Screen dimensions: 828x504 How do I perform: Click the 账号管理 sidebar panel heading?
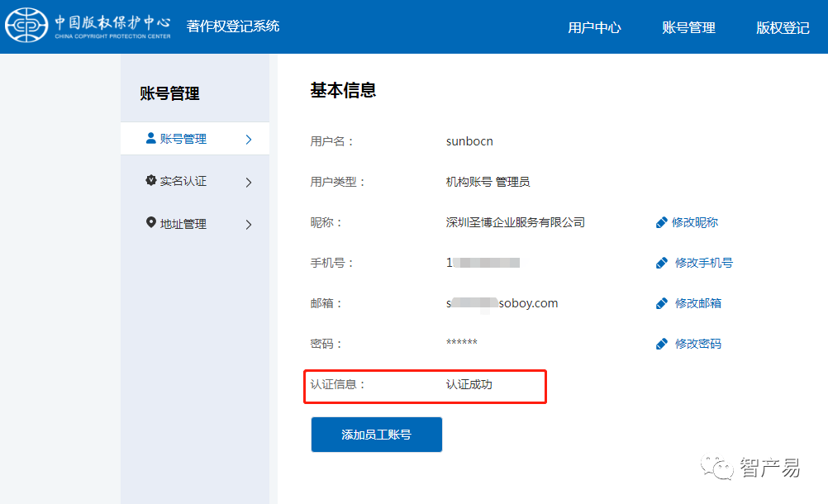point(169,93)
